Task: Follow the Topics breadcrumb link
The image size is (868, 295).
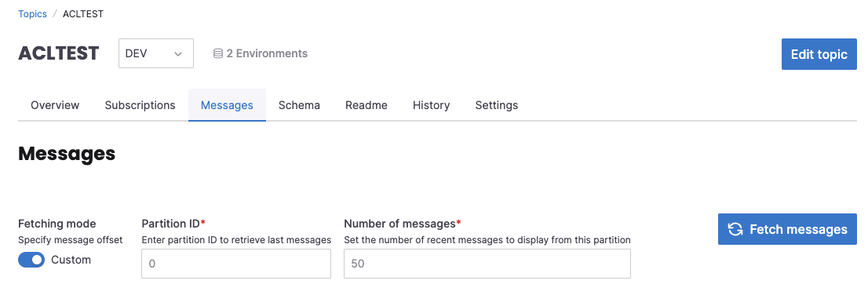Action: click(x=33, y=14)
